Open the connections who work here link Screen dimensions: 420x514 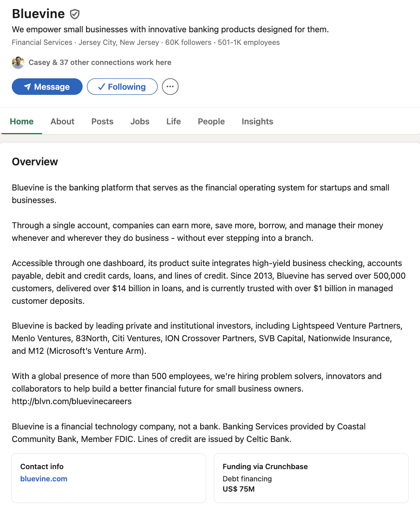point(100,63)
